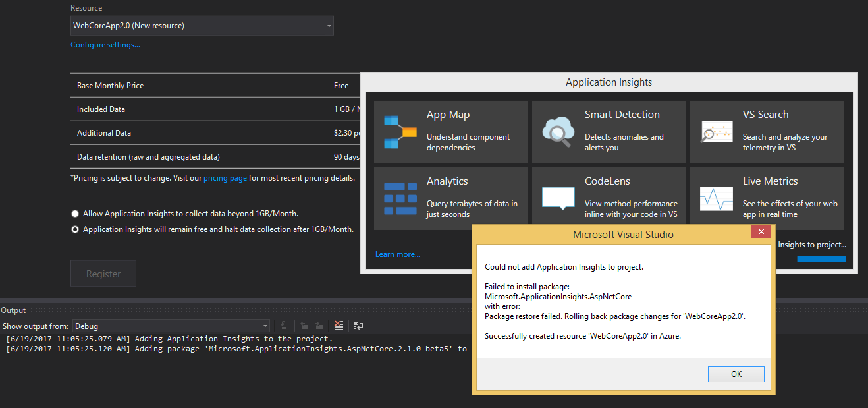This screenshot has width=868, height=408.
Task: Click the Included Data row label
Action: [101, 109]
